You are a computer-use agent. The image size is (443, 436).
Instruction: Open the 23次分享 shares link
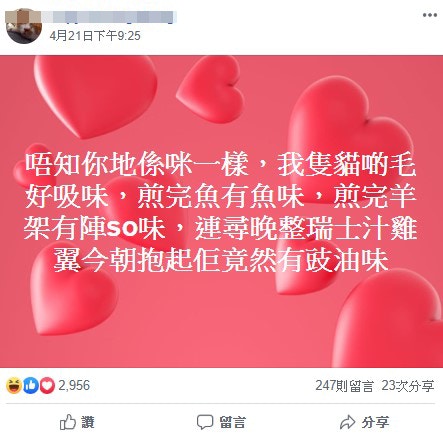click(x=408, y=386)
